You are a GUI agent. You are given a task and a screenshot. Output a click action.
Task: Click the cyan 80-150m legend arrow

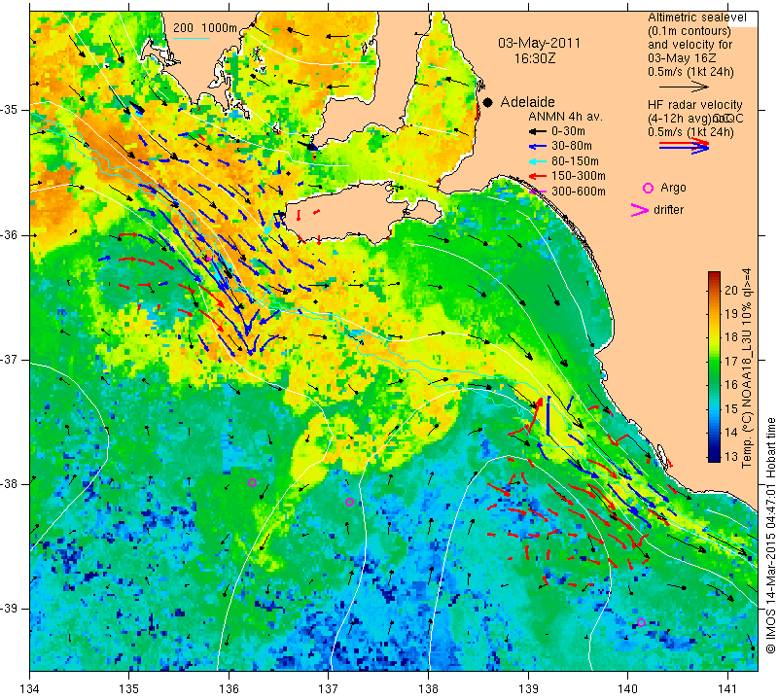click(537, 161)
